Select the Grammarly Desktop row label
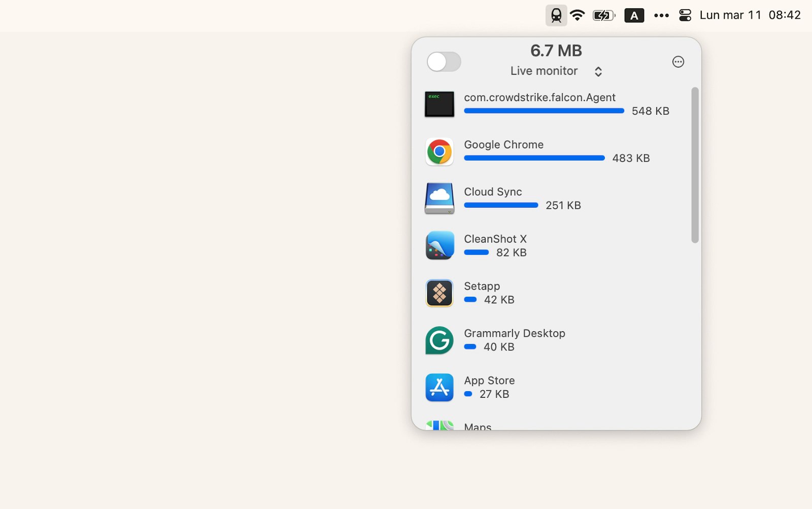 515,333
